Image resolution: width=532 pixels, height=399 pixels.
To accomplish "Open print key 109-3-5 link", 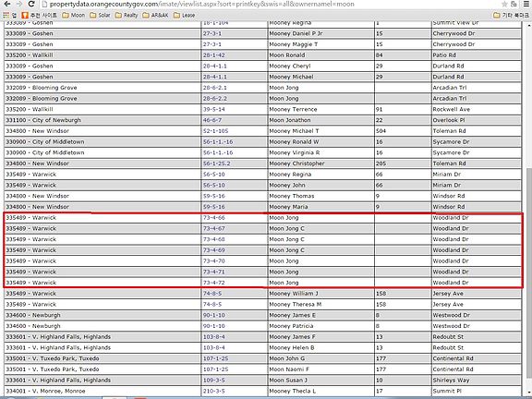I will click(x=213, y=380).
